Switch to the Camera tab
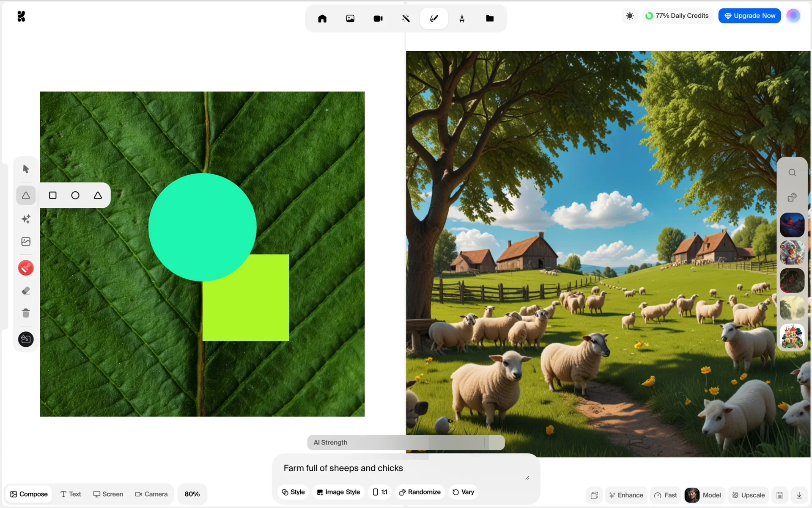 [x=151, y=494]
